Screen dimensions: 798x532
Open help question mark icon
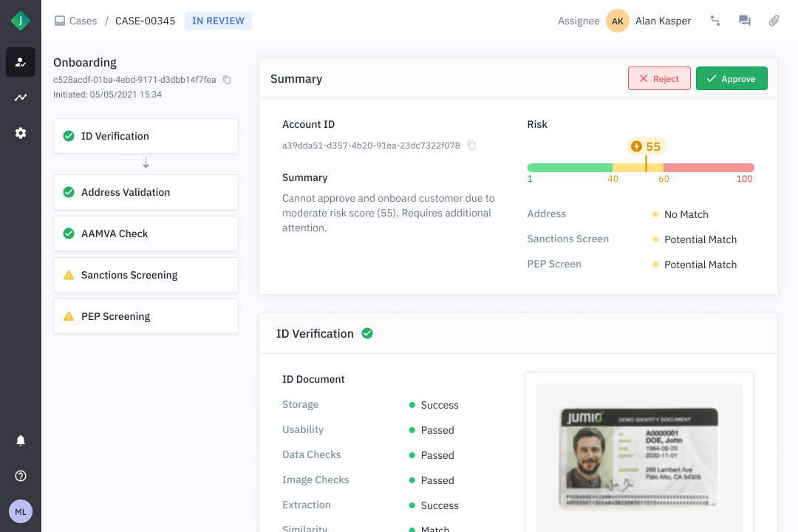21,476
